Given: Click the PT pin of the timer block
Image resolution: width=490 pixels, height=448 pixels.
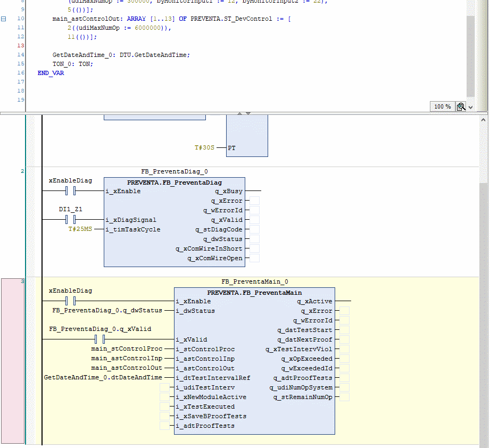Looking at the screenshot, I should coord(232,148).
